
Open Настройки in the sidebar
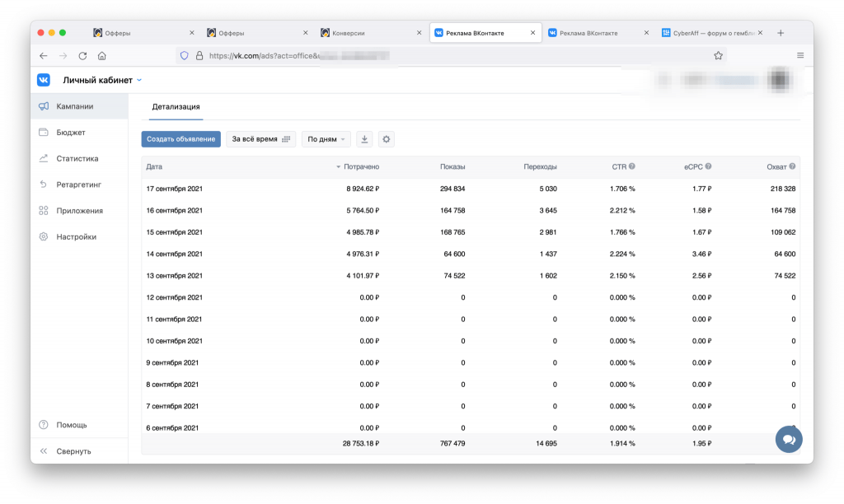[79, 236]
